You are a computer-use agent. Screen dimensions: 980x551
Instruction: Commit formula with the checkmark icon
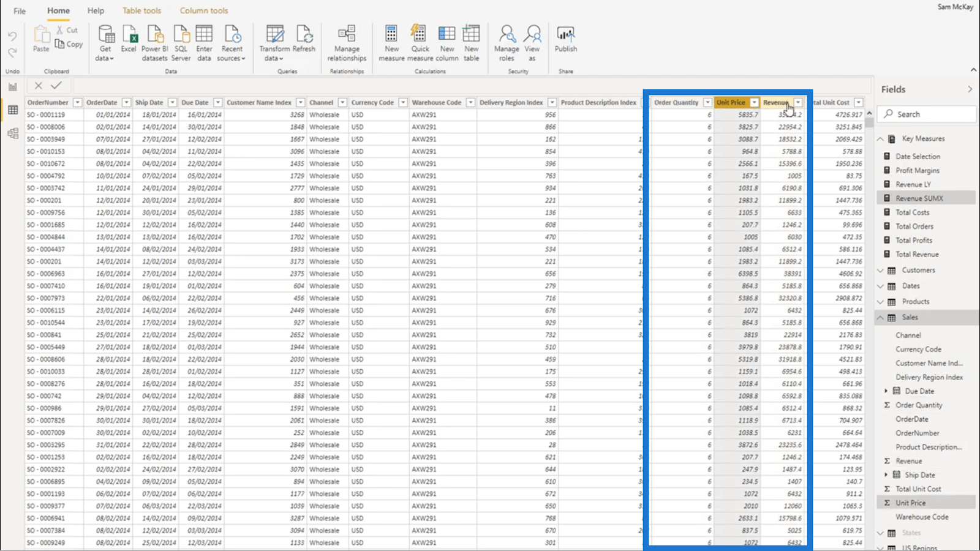[56, 86]
